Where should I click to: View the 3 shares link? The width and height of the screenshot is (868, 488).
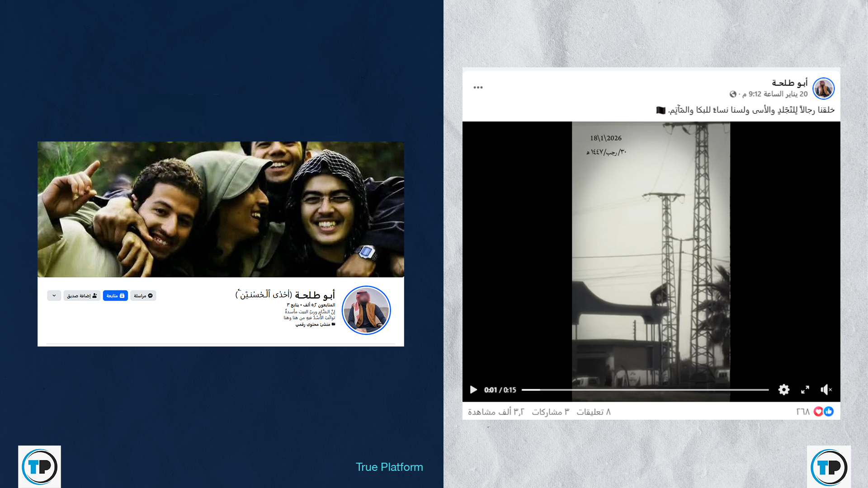(x=550, y=412)
